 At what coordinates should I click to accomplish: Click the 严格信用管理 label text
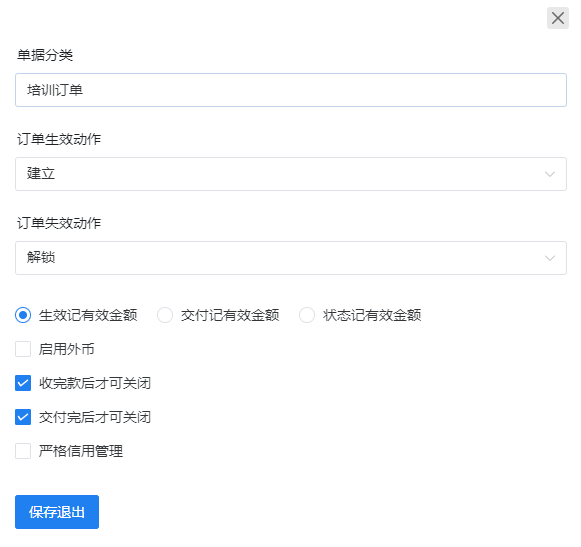coord(81,451)
